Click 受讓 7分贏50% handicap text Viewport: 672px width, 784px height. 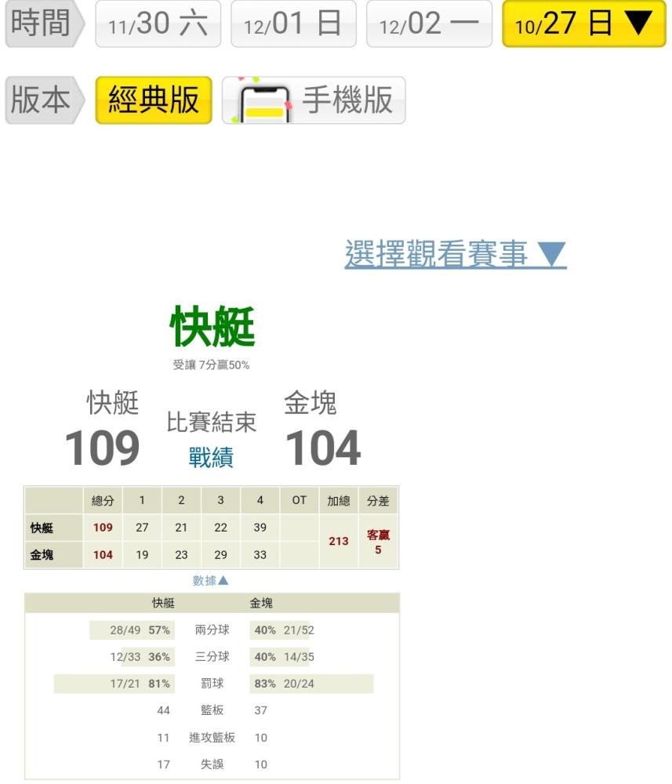coord(211,365)
